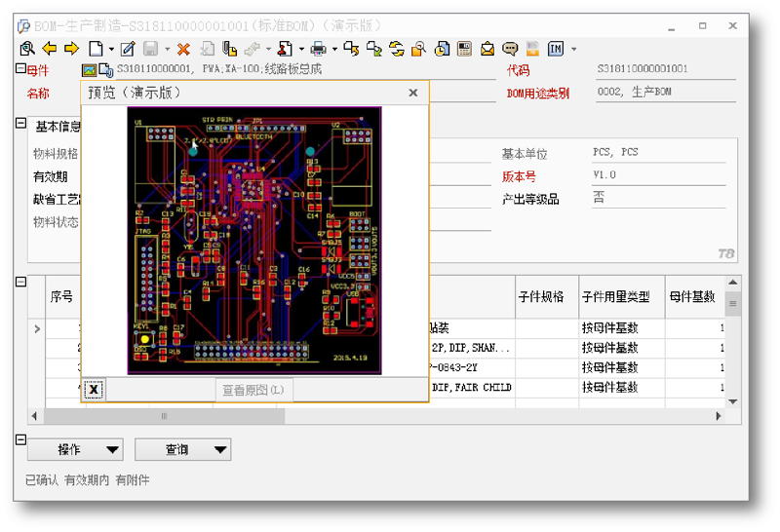
Task: Open the save options dropdown arrow
Action: point(167,49)
